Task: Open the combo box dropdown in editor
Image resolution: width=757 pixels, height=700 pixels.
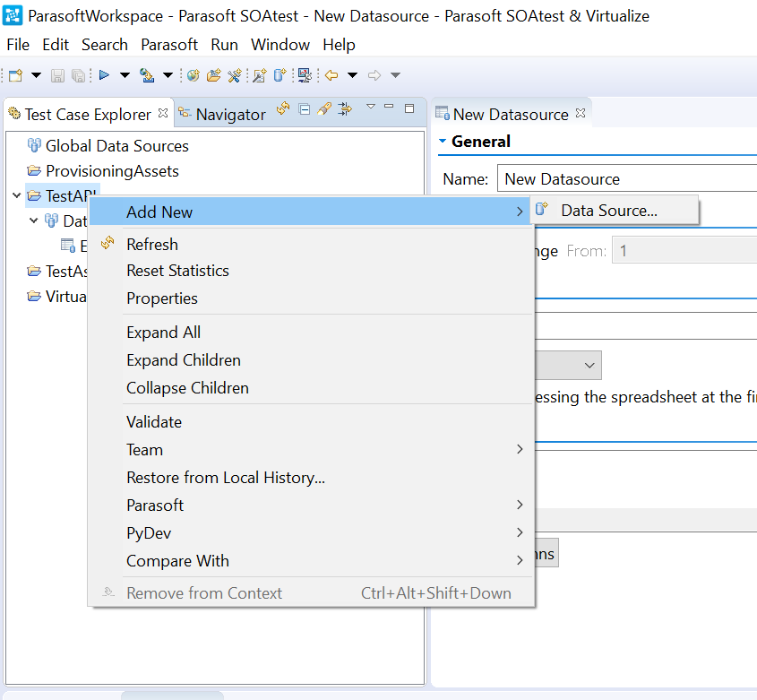Action: click(589, 365)
